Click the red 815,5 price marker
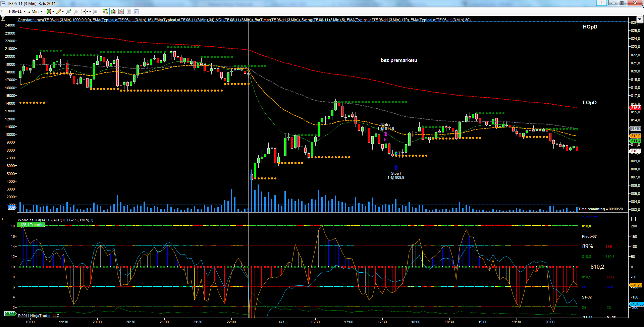644x327 pixels. 635,108
